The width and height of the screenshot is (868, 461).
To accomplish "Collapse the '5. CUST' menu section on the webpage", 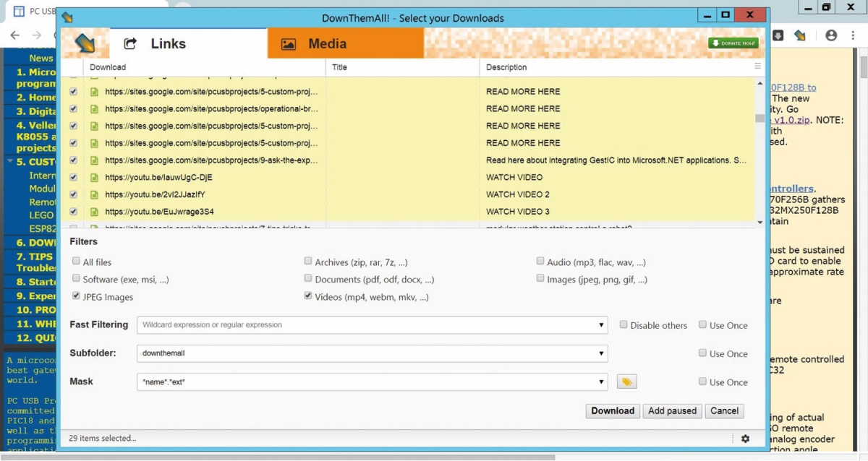I will pos(11,161).
